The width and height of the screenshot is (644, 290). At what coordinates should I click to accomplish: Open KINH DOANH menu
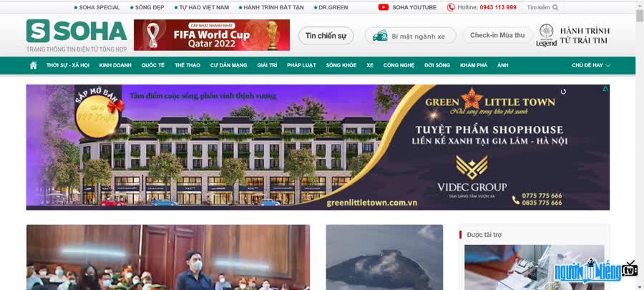coord(115,65)
